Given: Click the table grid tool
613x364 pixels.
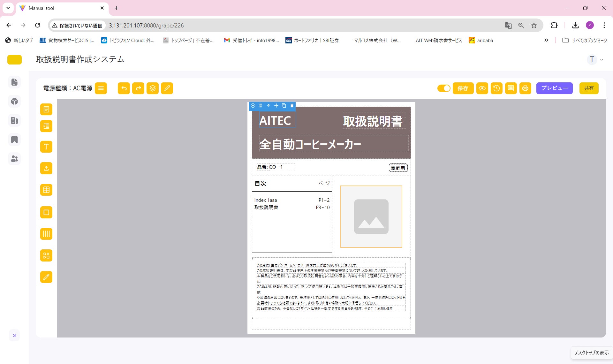Looking at the screenshot, I should (x=46, y=190).
